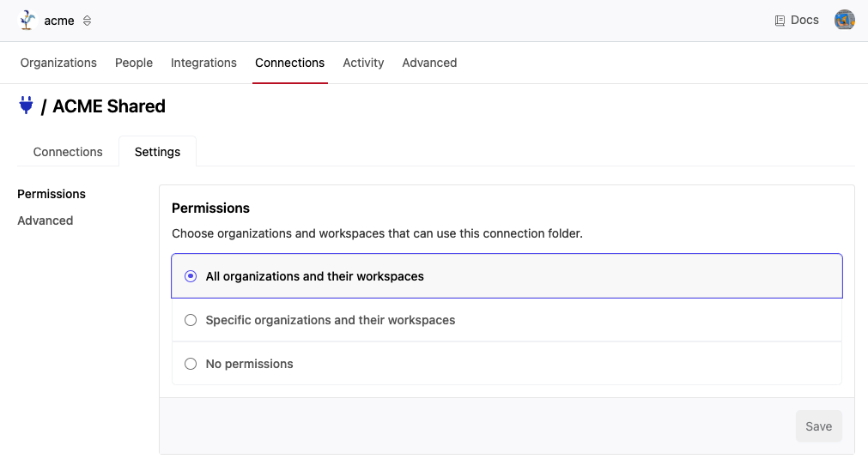Open the Advanced tab in top navigation
Viewport: 868px width, 465px height.
point(429,63)
